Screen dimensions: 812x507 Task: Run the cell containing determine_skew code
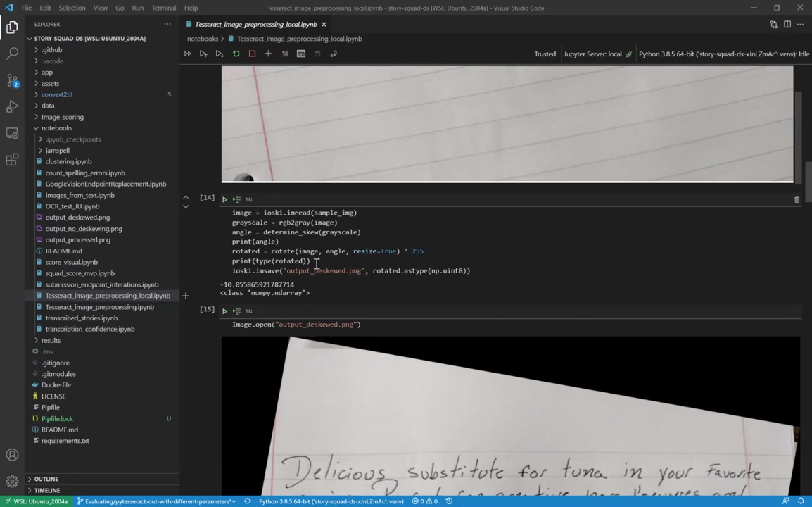[x=224, y=199]
